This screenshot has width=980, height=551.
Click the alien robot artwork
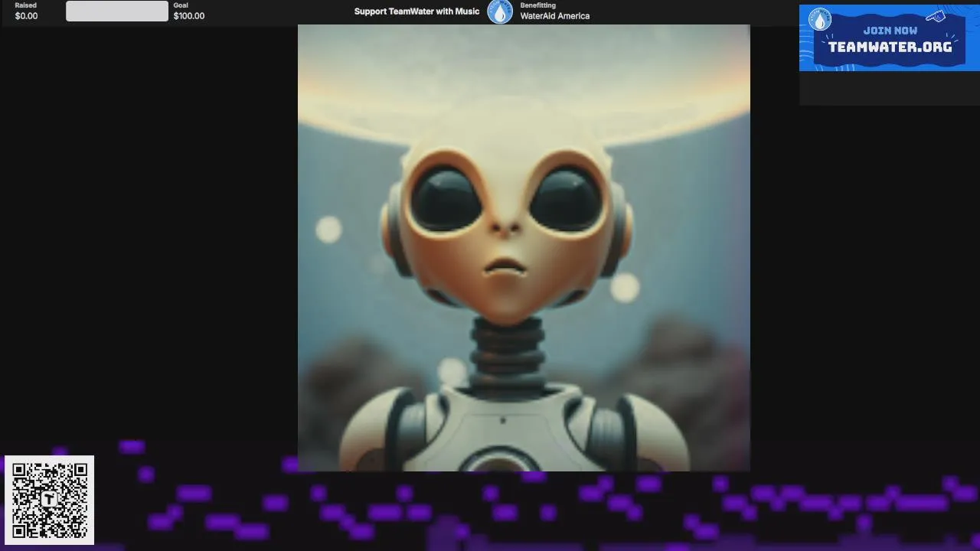pos(524,248)
